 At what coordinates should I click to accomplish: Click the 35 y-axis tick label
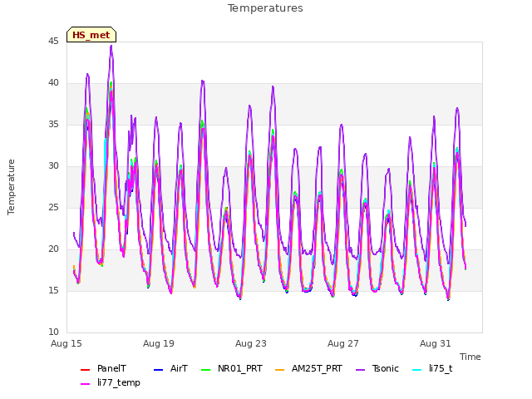tap(53, 125)
